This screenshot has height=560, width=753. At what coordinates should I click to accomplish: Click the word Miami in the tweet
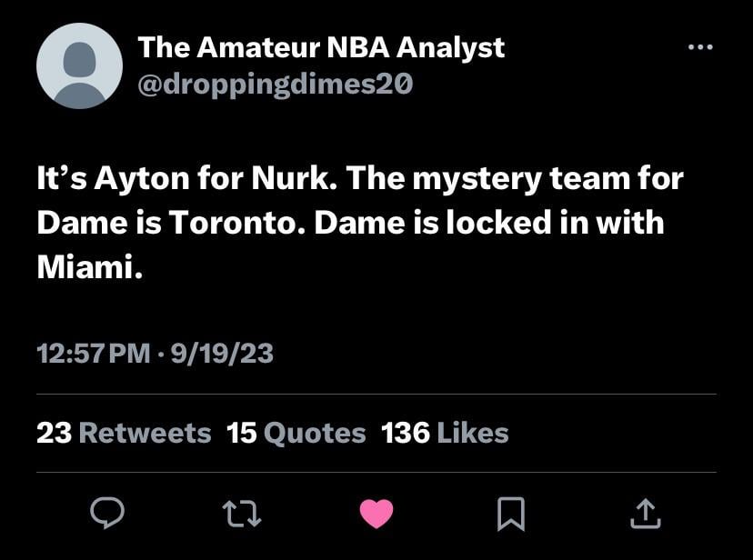click(x=86, y=267)
